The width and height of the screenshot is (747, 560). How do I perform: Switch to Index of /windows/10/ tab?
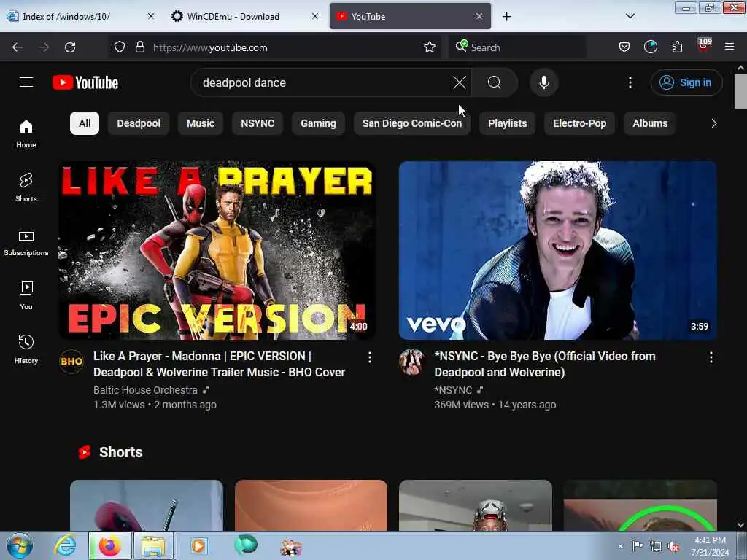(x=81, y=16)
